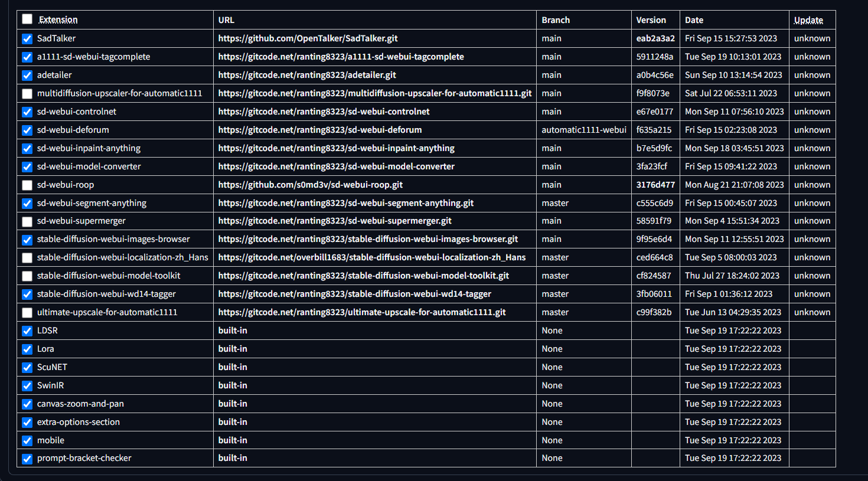Viewport: 868px width, 481px height.
Task: Click the Update column header
Action: (808, 19)
